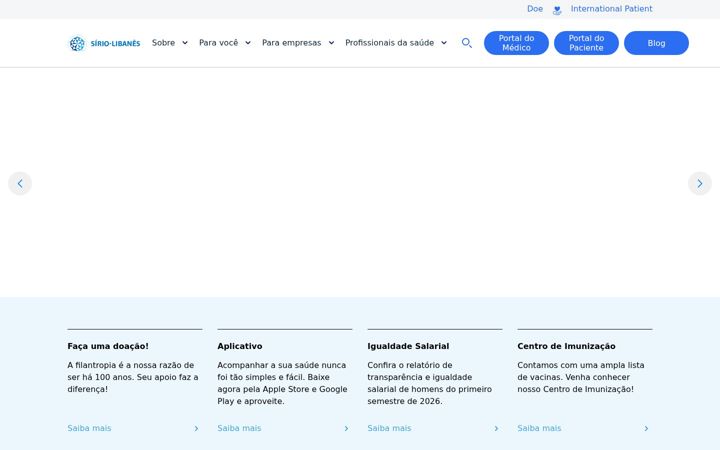Open the search magnifier icon
This screenshot has width=720, height=450.
[467, 43]
